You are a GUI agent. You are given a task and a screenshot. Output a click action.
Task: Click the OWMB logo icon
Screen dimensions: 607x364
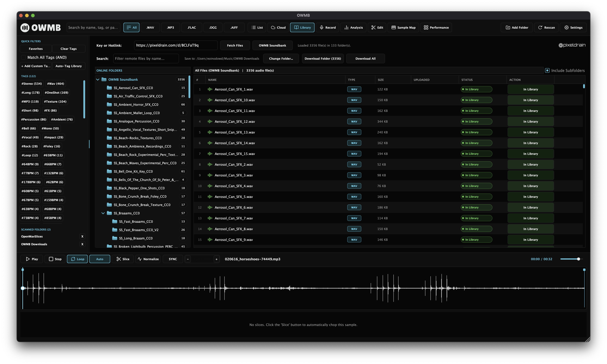pyautogui.click(x=25, y=27)
